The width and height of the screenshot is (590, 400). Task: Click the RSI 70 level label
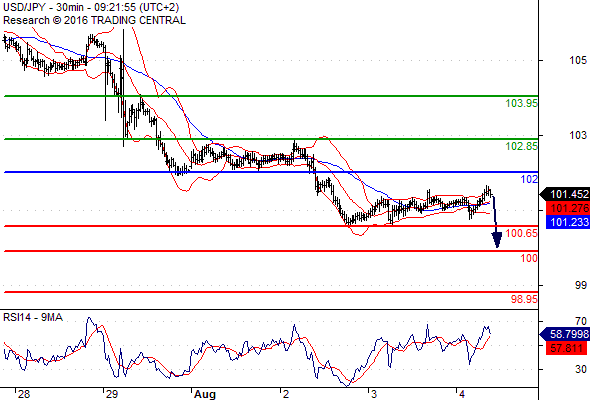581,321
